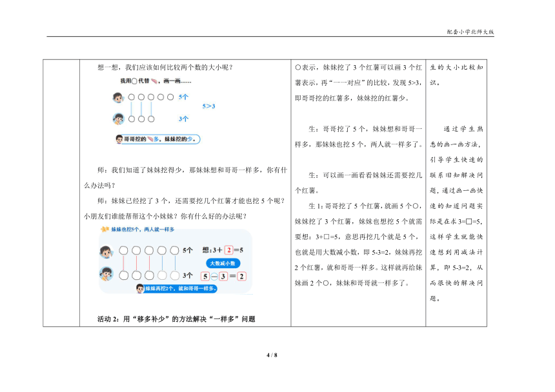Click the right column line 联系旧知解决问

click(457, 175)
